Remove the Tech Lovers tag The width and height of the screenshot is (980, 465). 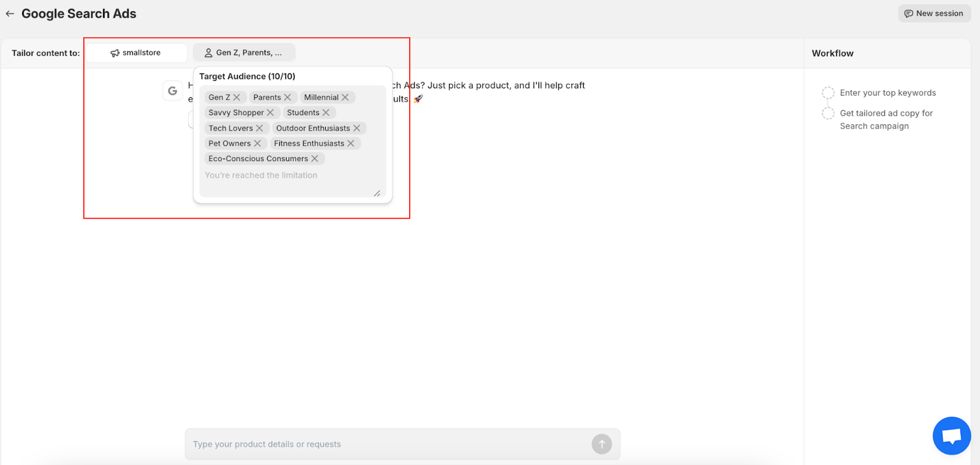coord(260,128)
